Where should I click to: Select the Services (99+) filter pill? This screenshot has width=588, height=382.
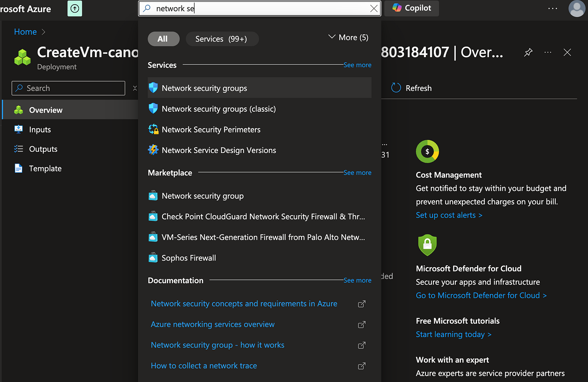pos(222,39)
